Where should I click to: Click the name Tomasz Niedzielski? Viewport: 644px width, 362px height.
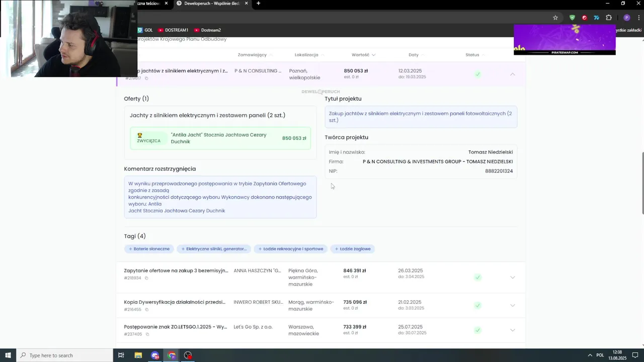(x=491, y=152)
